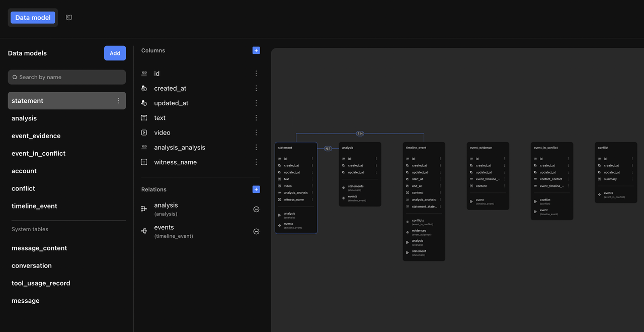Open updated_at options in analysis diagram card

[x=376, y=172]
